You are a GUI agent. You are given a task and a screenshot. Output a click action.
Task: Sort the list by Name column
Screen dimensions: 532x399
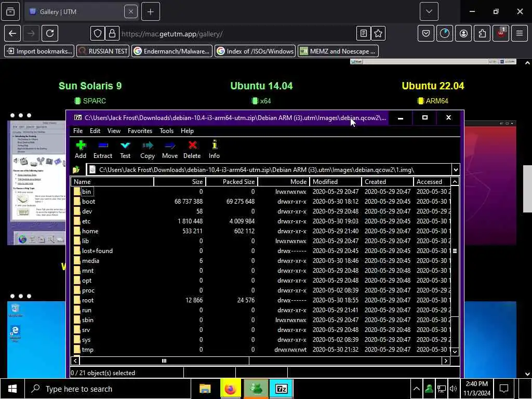tap(112, 181)
